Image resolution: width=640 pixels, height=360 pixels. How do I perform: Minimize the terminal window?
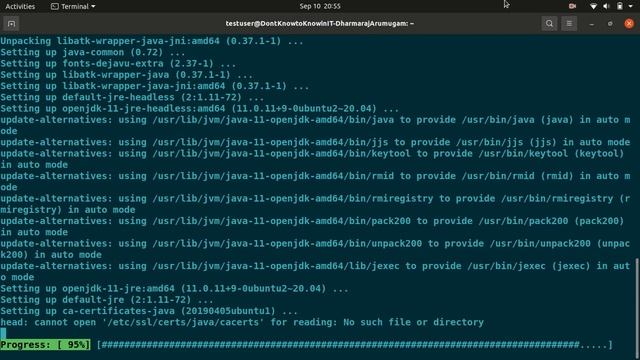(x=591, y=24)
